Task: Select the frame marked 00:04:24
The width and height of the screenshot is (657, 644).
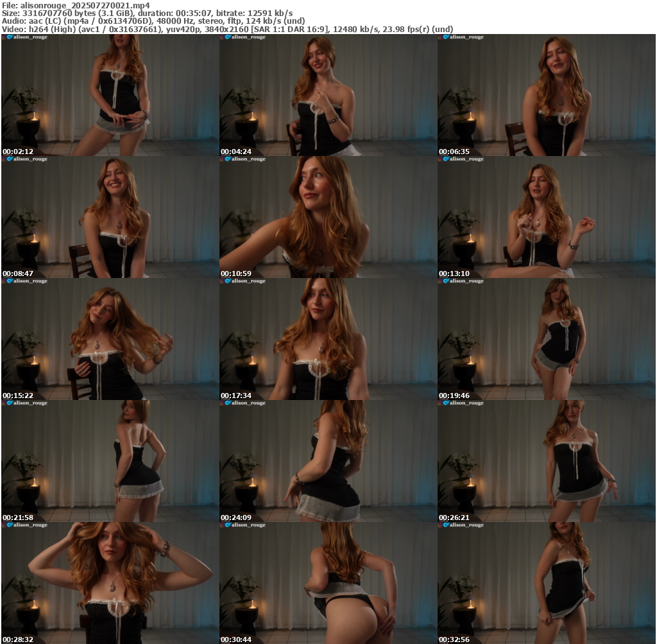Action: (x=328, y=95)
